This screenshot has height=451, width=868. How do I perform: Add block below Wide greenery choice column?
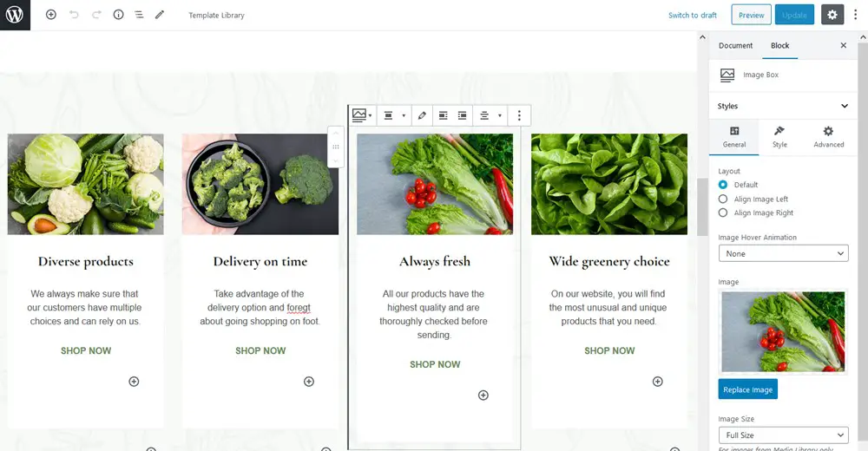pos(658,382)
